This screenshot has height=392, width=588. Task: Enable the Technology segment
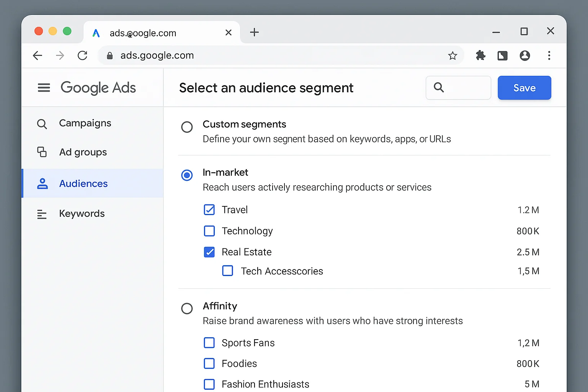point(209,231)
